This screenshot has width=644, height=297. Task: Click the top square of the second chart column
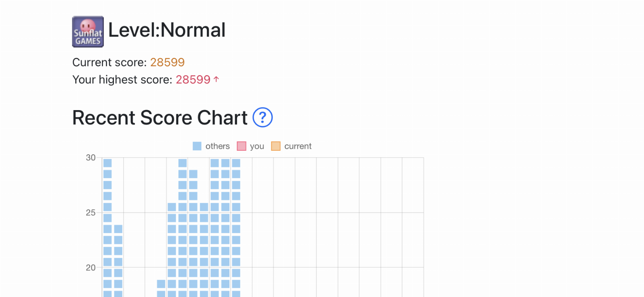click(x=118, y=229)
